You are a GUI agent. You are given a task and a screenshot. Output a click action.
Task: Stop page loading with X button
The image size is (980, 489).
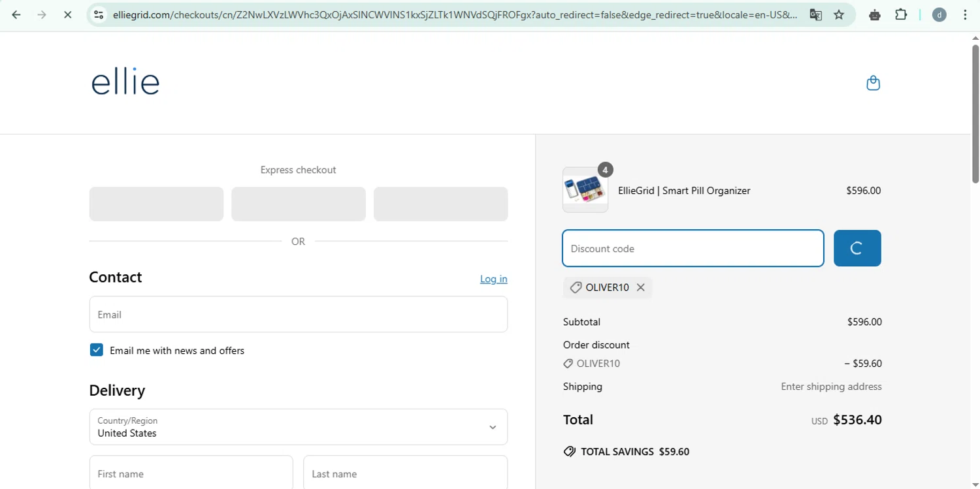(x=67, y=14)
